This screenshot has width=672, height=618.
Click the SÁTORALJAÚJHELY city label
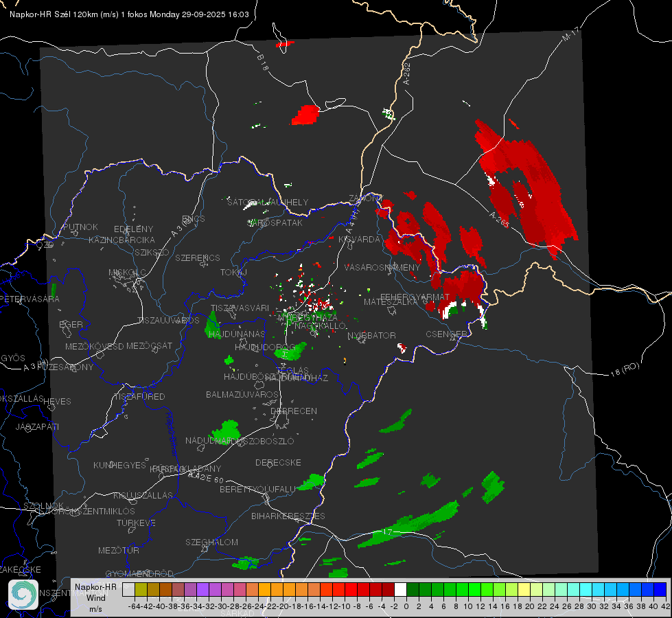268,202
